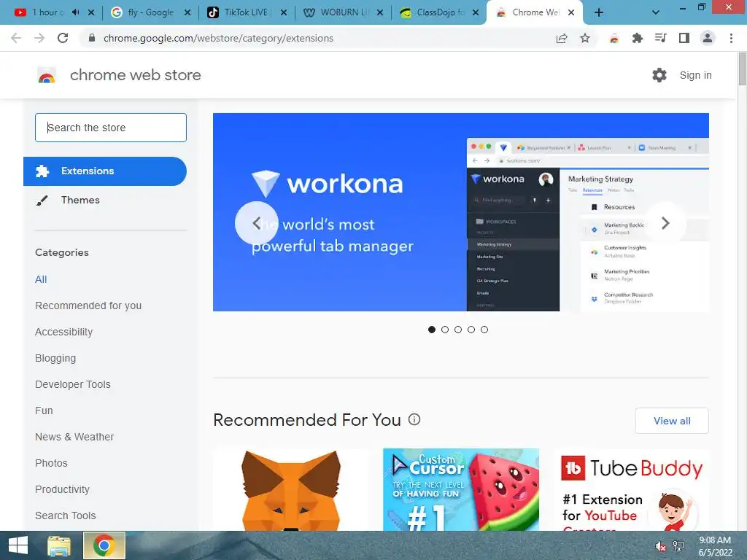Select the fourth carousel dot
Viewport: 747px width, 560px height.
(471, 330)
